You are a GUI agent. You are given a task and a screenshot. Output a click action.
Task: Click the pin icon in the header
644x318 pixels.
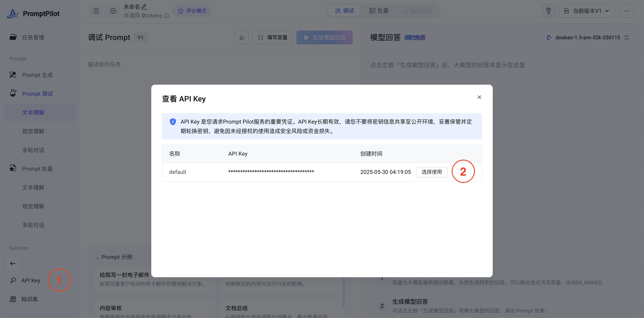point(549,11)
